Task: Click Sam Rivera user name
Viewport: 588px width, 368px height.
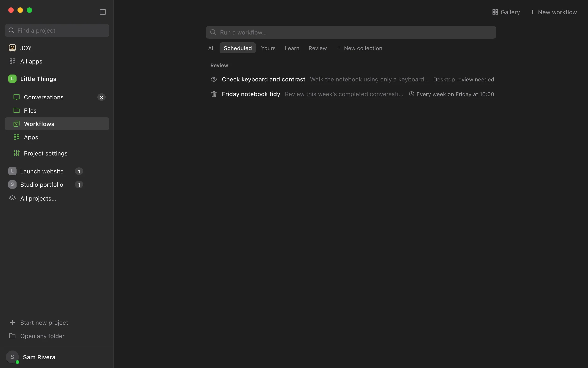Action: click(x=39, y=357)
